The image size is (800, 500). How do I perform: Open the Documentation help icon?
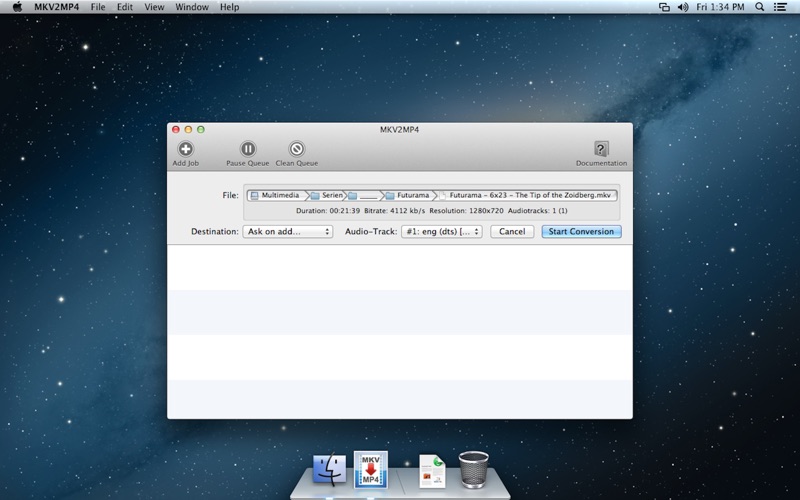601,149
